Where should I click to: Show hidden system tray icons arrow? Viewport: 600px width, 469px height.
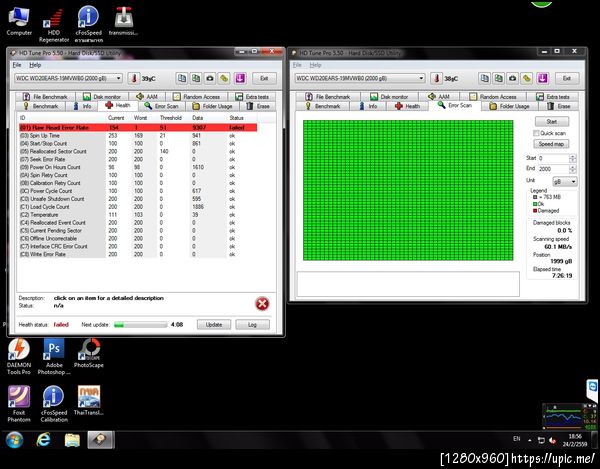[x=530, y=440]
